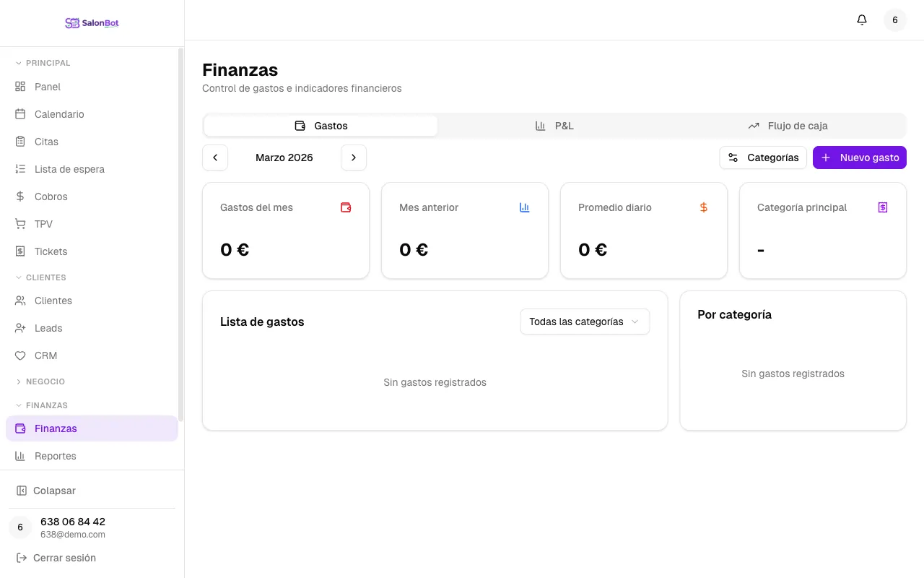924x578 pixels.
Task: Click the CRM heart icon
Action: coord(20,355)
